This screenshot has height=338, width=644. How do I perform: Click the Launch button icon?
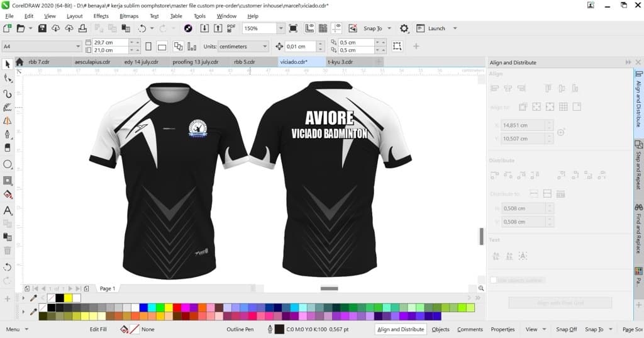click(x=420, y=28)
